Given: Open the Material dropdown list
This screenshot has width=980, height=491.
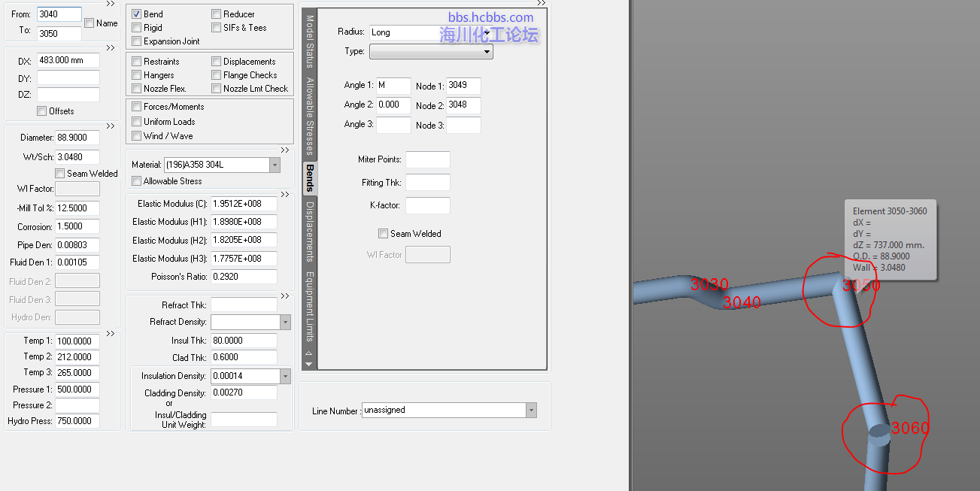Looking at the screenshot, I should click(275, 165).
